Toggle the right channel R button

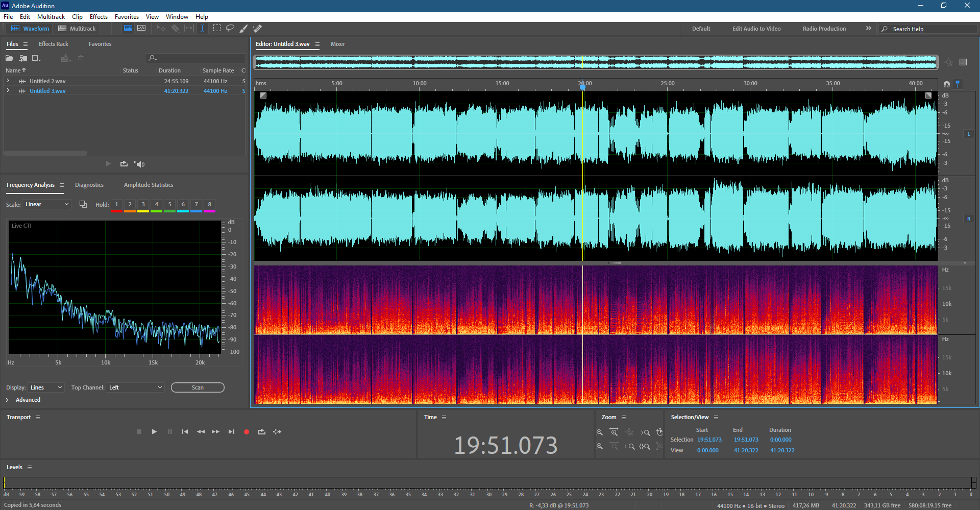click(x=968, y=219)
